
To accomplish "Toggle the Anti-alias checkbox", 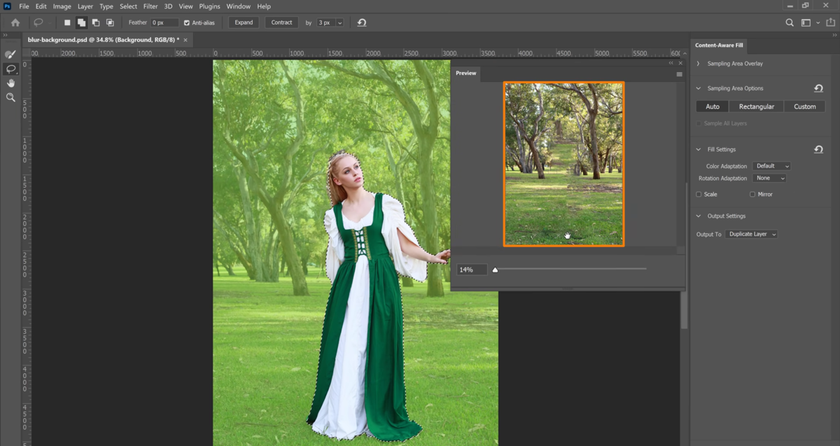I will pyautogui.click(x=186, y=23).
